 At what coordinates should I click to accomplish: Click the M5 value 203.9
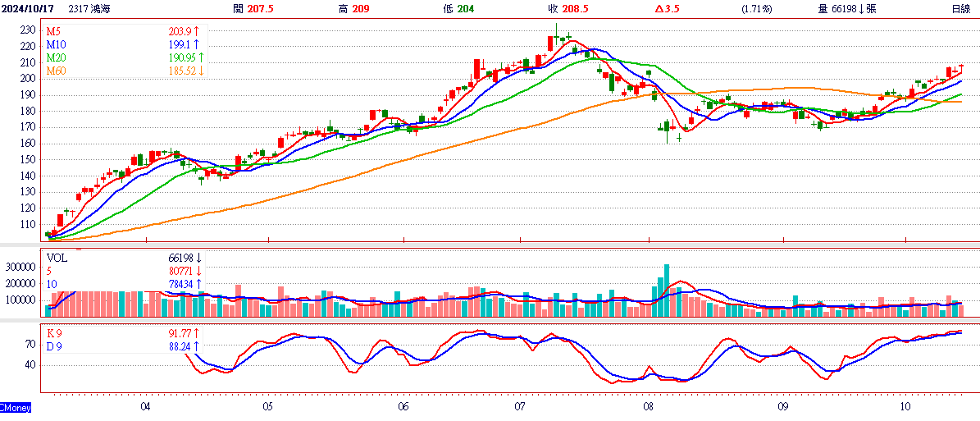point(179,31)
